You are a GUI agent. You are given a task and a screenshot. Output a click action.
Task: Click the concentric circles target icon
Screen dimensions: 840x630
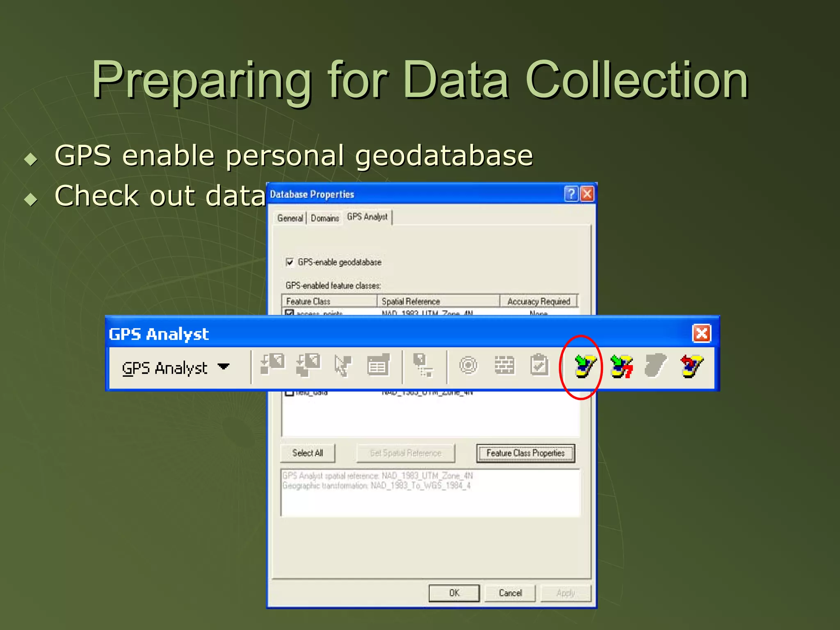[x=468, y=365]
